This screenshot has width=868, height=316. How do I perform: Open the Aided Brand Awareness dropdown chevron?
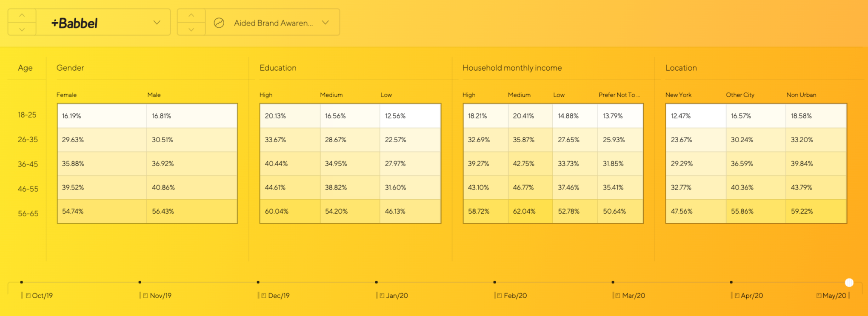click(x=325, y=23)
